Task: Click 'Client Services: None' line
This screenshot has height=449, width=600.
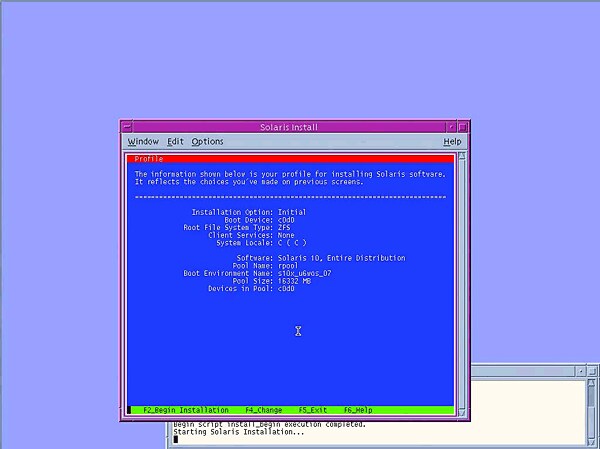Action: (251, 235)
